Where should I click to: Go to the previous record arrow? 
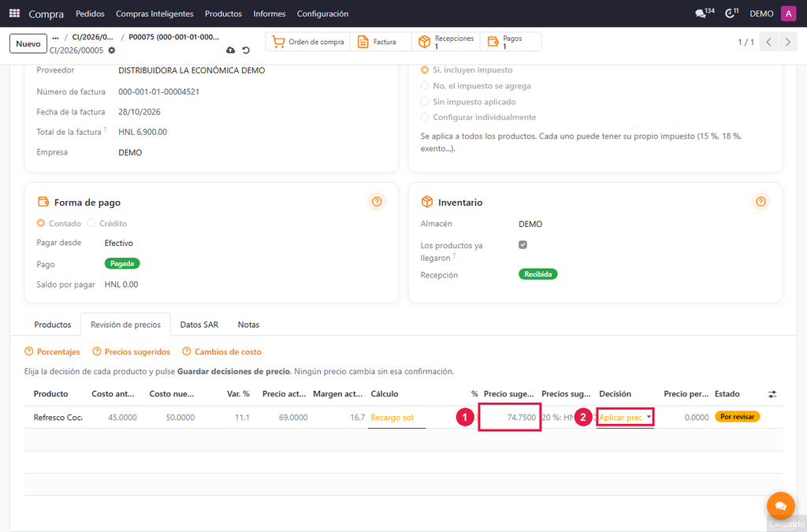768,43
